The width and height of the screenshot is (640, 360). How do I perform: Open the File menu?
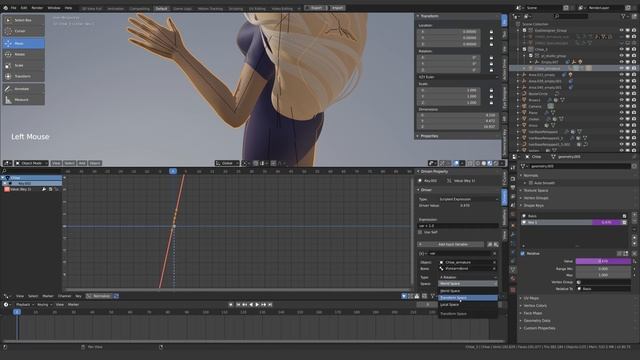click(x=13, y=8)
